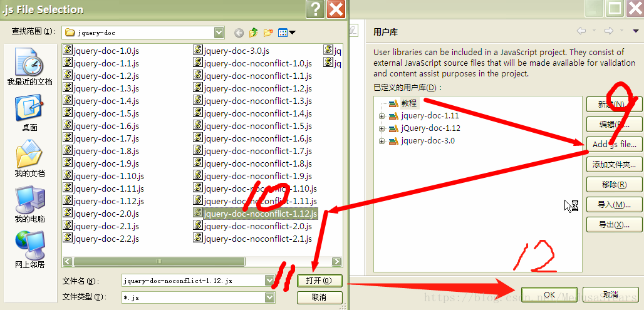
Task: Click the help question mark button
Action: point(315,9)
